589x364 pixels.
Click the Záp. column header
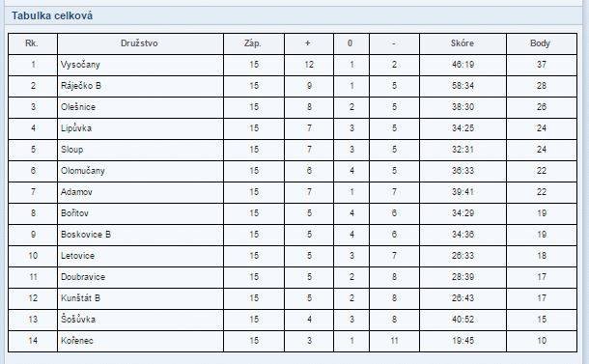252,43
